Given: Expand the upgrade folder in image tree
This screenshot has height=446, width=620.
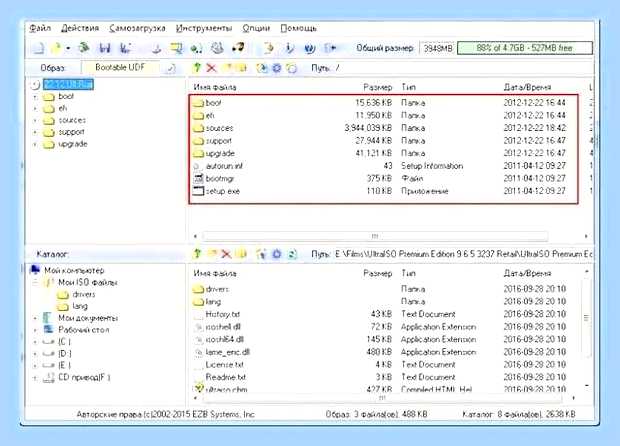Looking at the screenshot, I should (x=35, y=144).
